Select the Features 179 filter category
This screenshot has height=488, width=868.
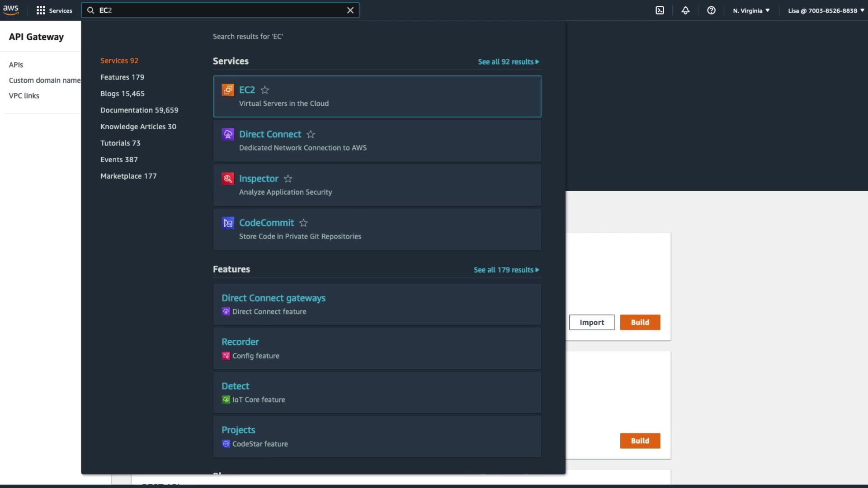122,77
